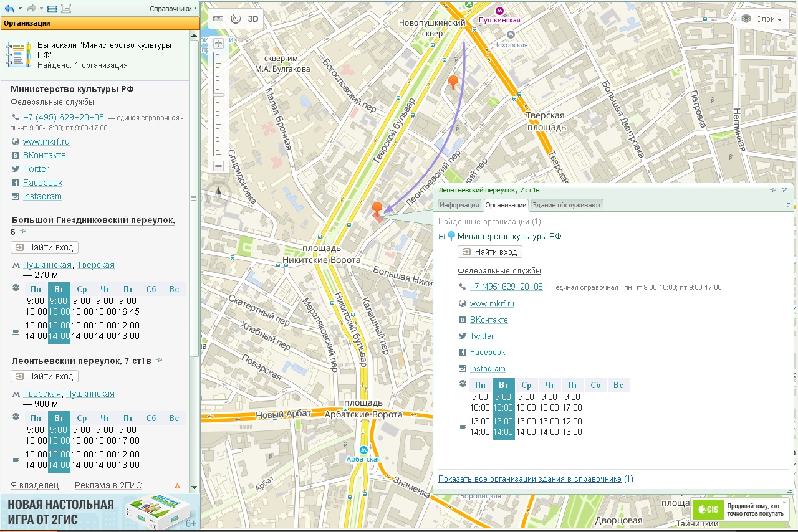The image size is (798, 532).
Task: Click the scroll-up arrow of sidebar scrollbar
Action: (x=194, y=36)
